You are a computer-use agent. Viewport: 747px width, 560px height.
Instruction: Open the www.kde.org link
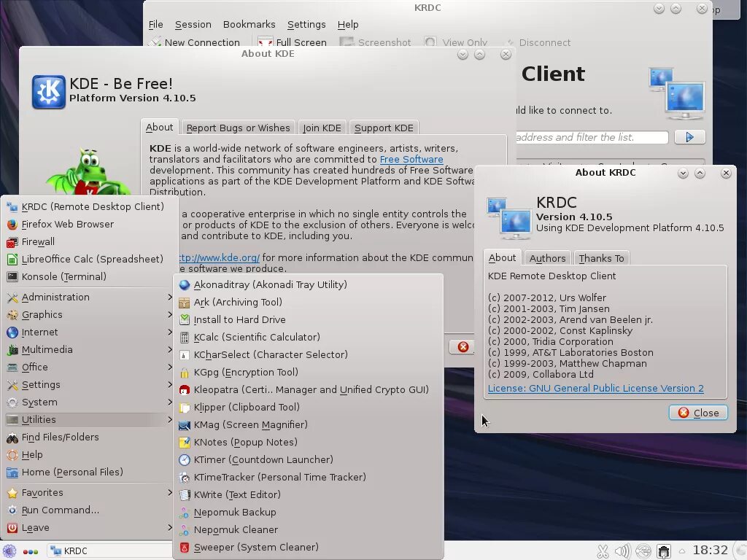(219, 257)
